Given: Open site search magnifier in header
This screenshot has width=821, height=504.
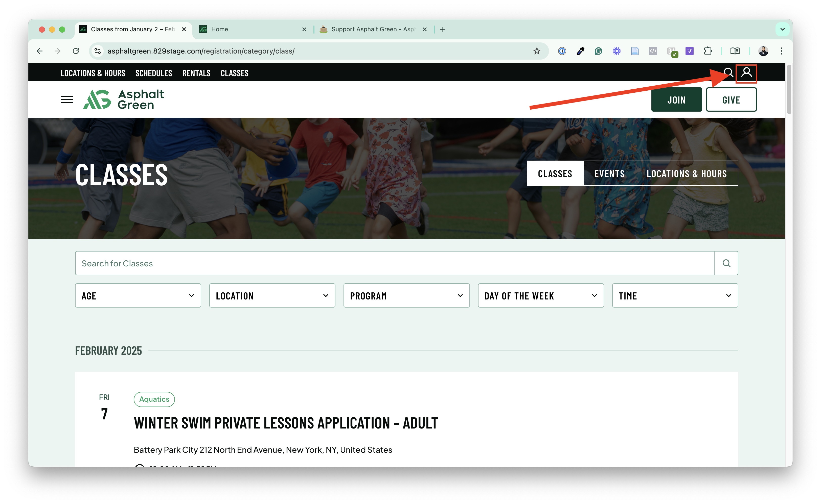Looking at the screenshot, I should 728,72.
